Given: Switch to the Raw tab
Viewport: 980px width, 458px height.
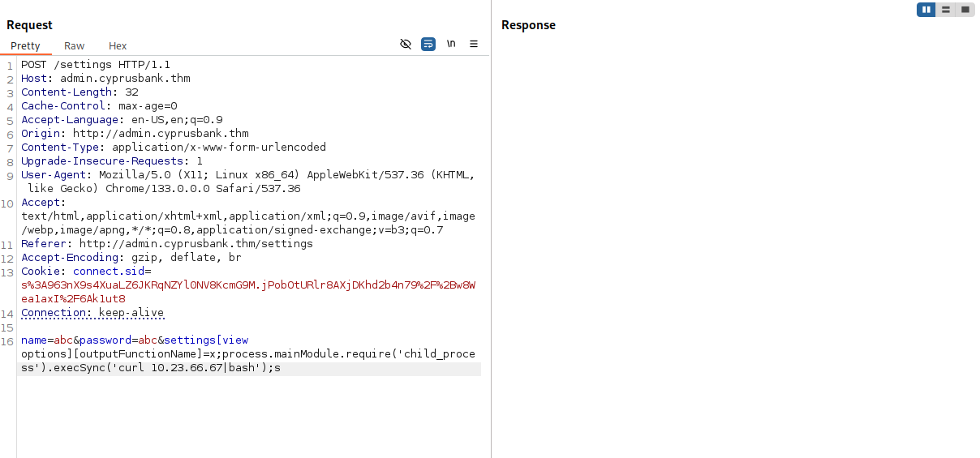Looking at the screenshot, I should click(x=75, y=46).
